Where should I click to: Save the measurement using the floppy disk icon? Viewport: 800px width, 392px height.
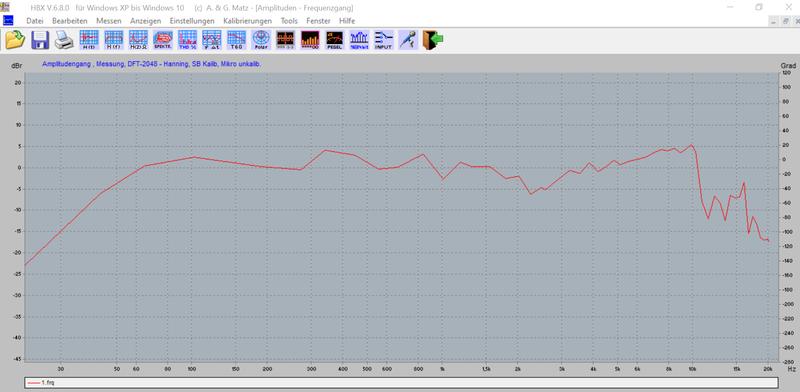pyautogui.click(x=40, y=40)
